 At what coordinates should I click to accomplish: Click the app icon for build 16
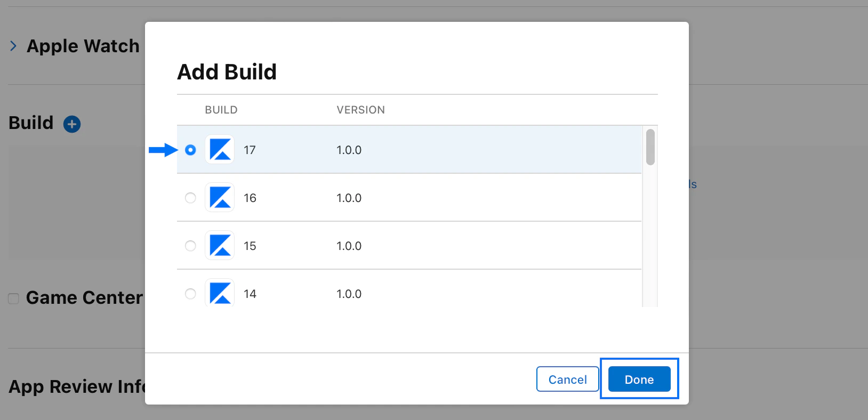coord(220,197)
